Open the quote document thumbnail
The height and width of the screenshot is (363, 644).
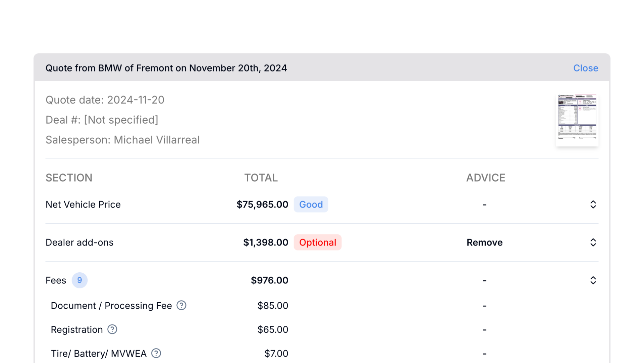click(577, 120)
